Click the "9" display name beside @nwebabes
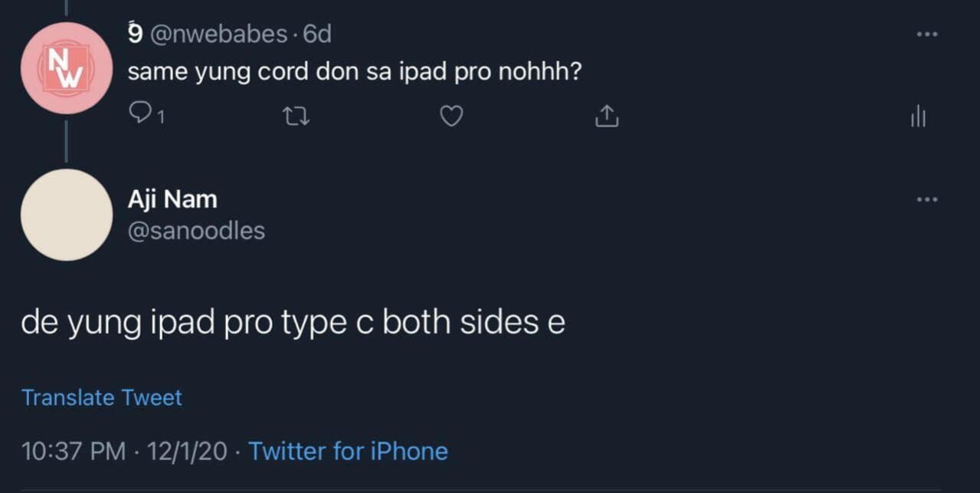 coord(135,34)
